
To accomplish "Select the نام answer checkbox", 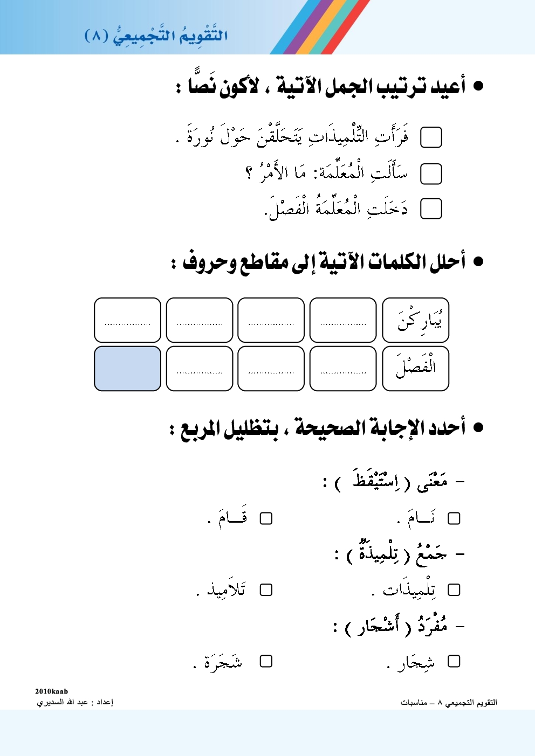I will click(x=454, y=518).
